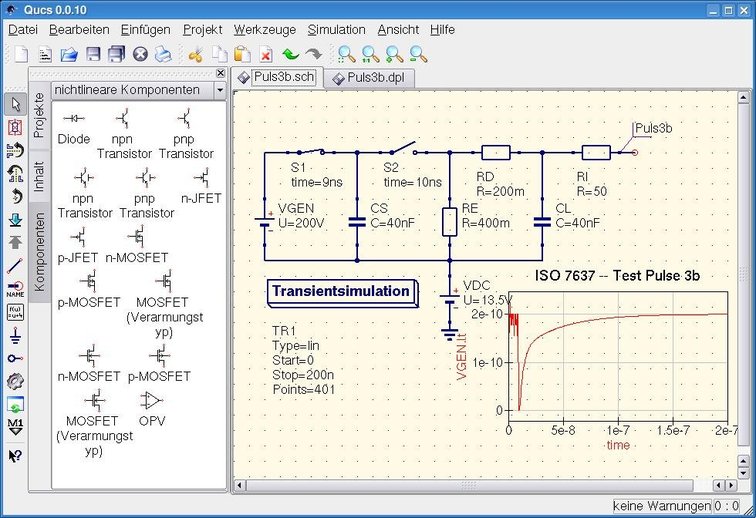Screen dimensions: 756x518
Task: Activate the select pointer tool
Action: click(15, 104)
